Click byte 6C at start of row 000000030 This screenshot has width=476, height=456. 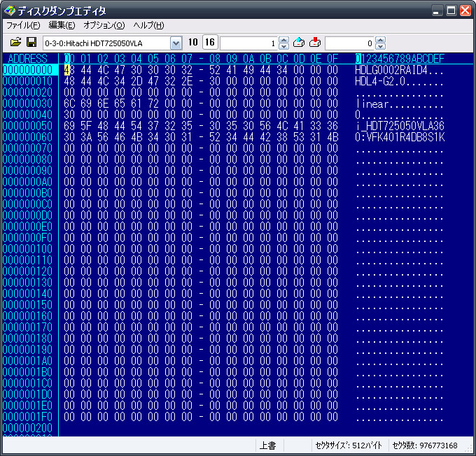pyautogui.click(x=69, y=104)
